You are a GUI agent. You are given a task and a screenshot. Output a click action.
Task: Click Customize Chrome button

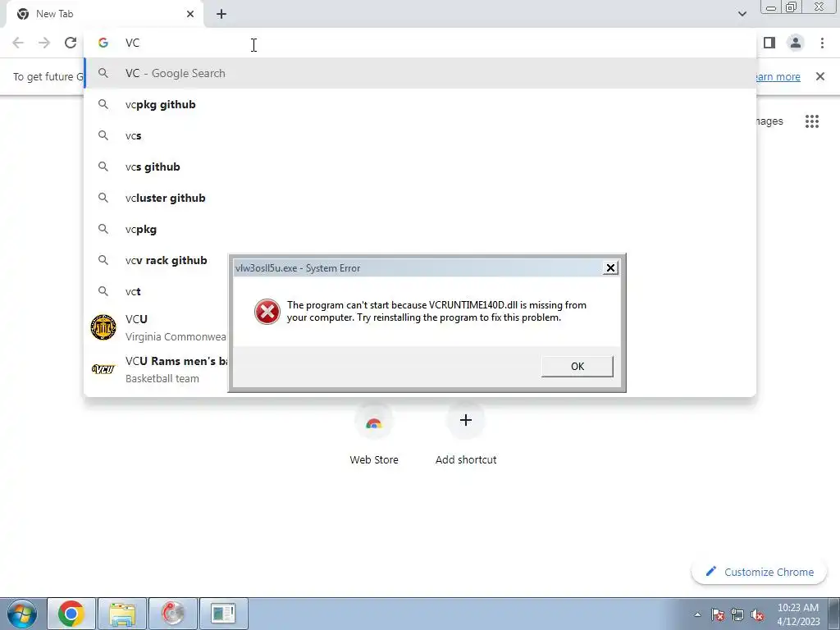(x=759, y=572)
